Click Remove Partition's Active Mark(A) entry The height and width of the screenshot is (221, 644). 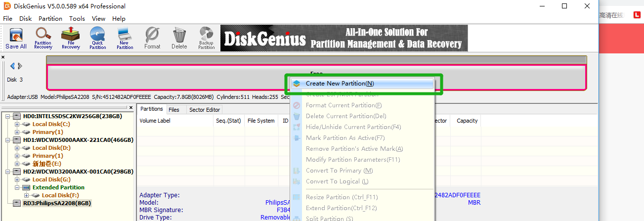click(362, 149)
